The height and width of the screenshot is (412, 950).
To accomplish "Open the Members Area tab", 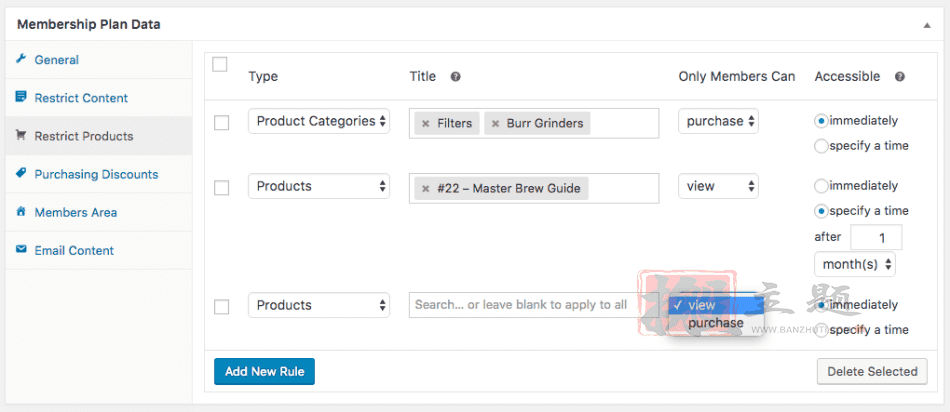I will 99,212.
